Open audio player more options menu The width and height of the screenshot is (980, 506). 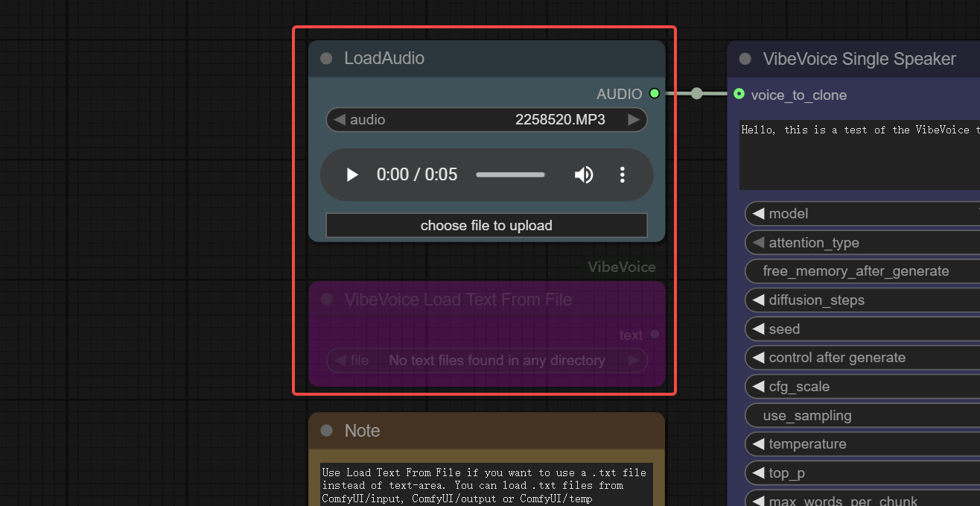coord(623,174)
